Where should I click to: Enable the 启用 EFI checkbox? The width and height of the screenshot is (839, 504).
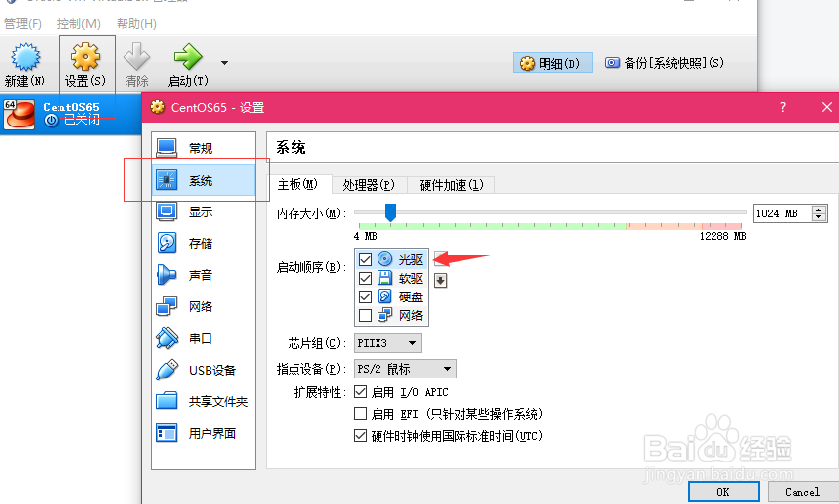point(361,414)
